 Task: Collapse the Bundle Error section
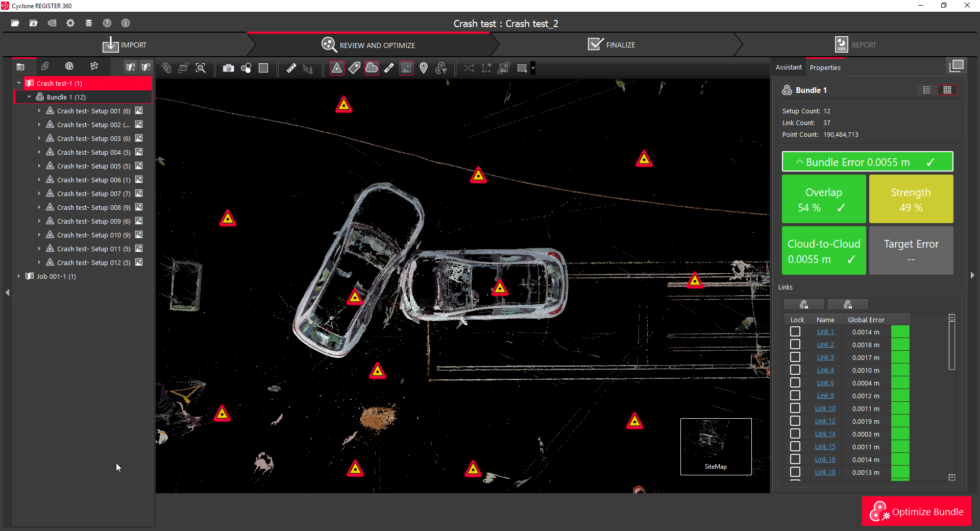point(800,161)
